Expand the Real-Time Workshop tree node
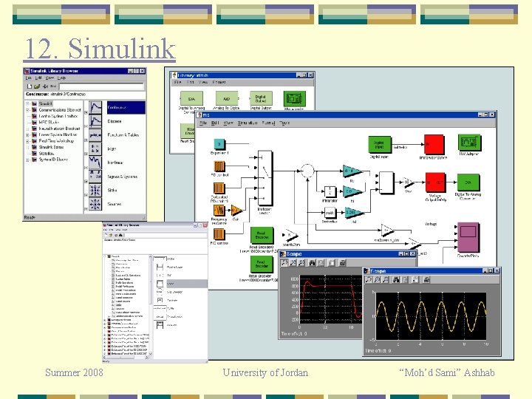532x399 pixels. (x=28, y=141)
